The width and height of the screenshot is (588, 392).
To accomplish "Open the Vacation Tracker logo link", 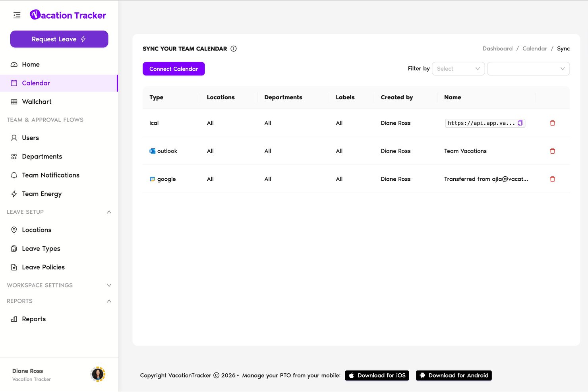I will pyautogui.click(x=68, y=15).
